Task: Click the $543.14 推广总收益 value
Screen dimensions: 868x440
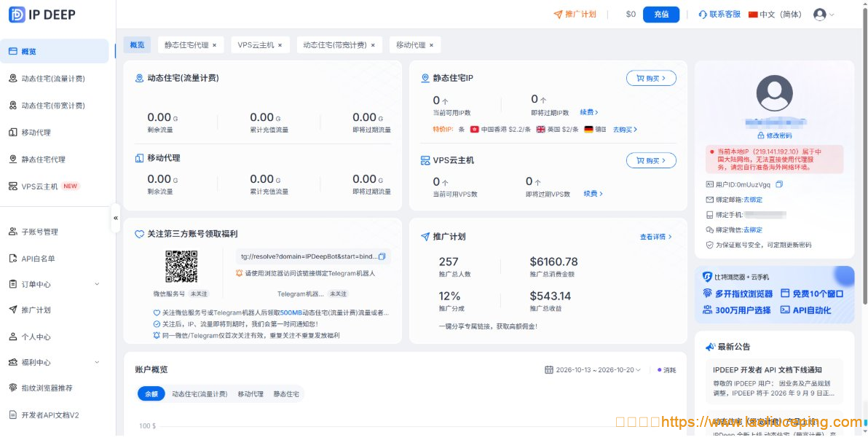Action: point(551,296)
